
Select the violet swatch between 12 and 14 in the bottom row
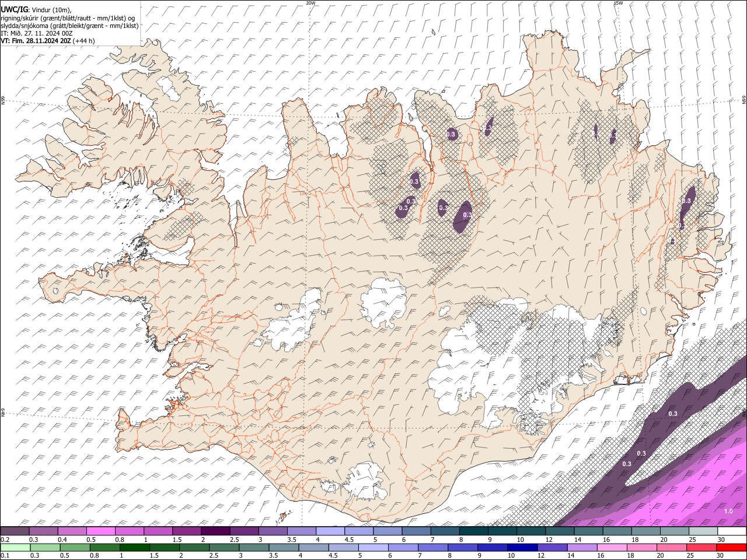click(x=552, y=547)
